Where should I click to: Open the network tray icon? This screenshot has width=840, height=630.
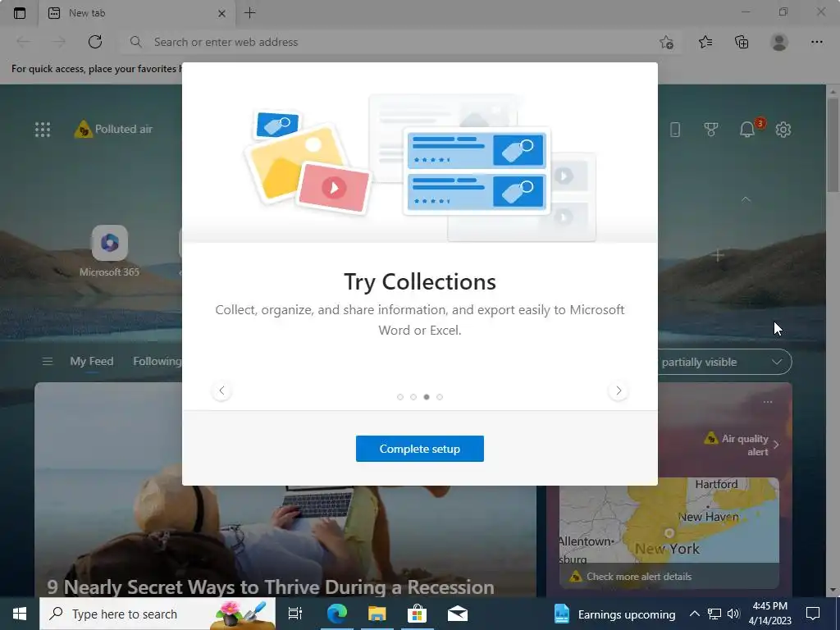(x=714, y=614)
